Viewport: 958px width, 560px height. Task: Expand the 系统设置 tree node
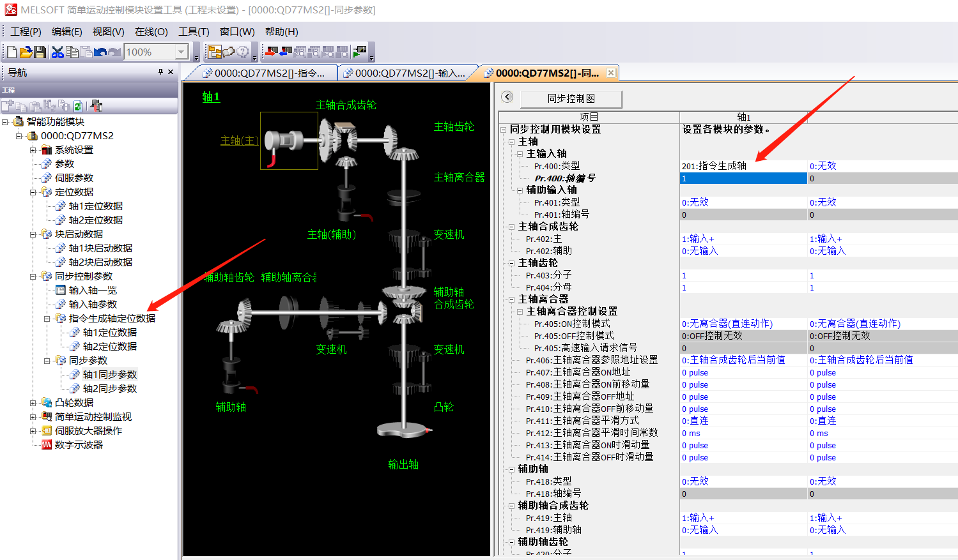33,150
